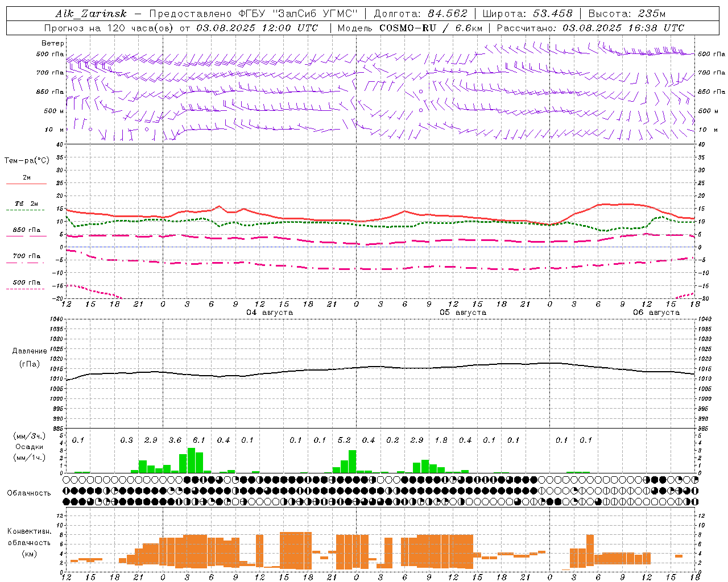The width and height of the screenshot is (728, 582).
Task: Click the '2м' temperature legend entry
Action: coord(27,177)
